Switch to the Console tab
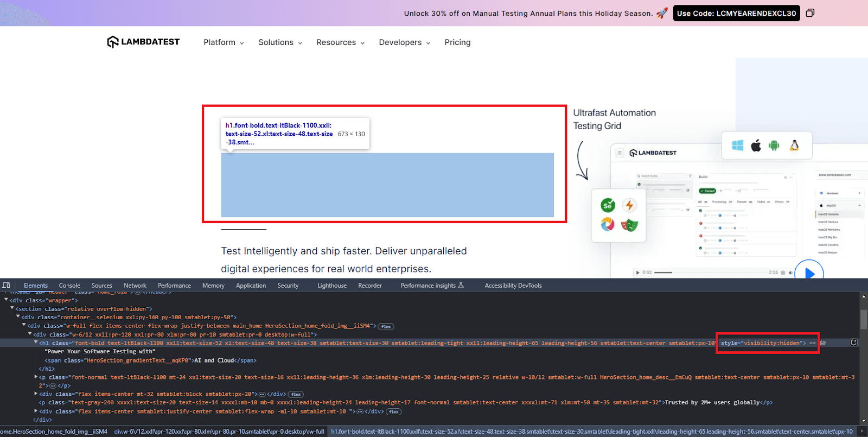This screenshot has width=868, height=437. tap(69, 286)
